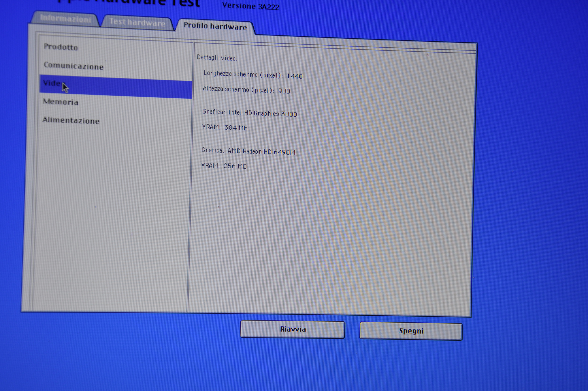Image resolution: width=588 pixels, height=391 pixels.
Task: Click the Larghezza schermo 1440 line
Action: [x=253, y=75]
